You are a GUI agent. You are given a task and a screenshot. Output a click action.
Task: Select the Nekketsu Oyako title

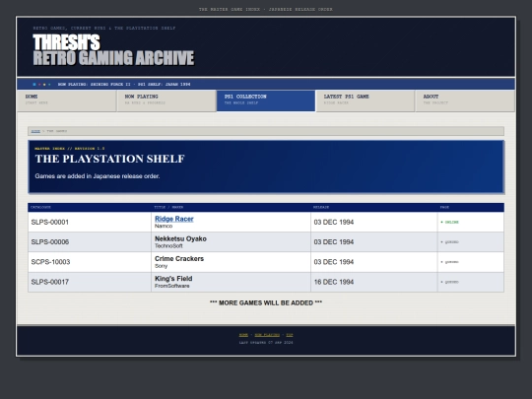coord(180,238)
